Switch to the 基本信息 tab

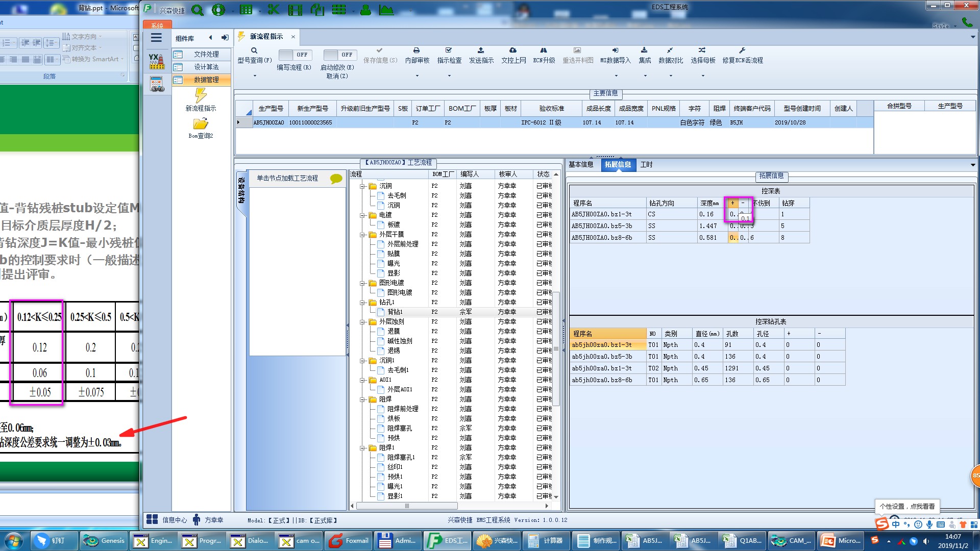(581, 165)
